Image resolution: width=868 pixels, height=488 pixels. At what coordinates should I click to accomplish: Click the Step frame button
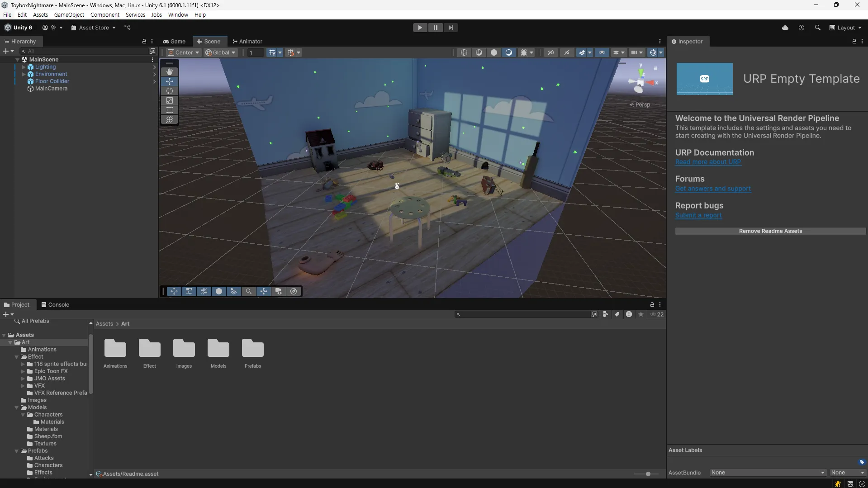(451, 28)
